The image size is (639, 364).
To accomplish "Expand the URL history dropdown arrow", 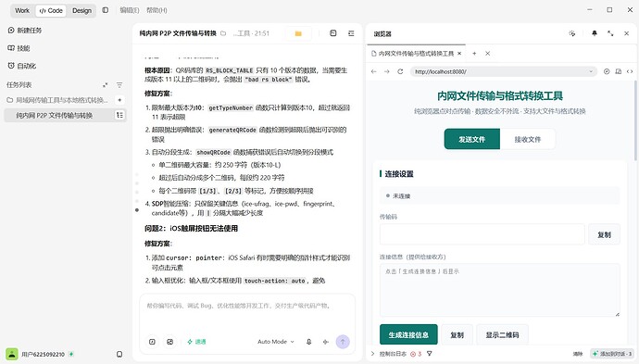I will [x=591, y=71].
